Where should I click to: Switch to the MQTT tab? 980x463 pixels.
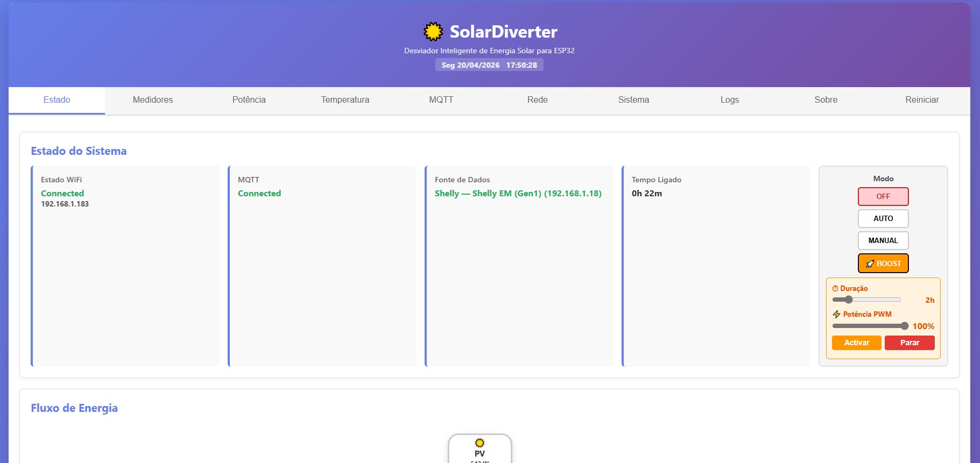pos(441,100)
